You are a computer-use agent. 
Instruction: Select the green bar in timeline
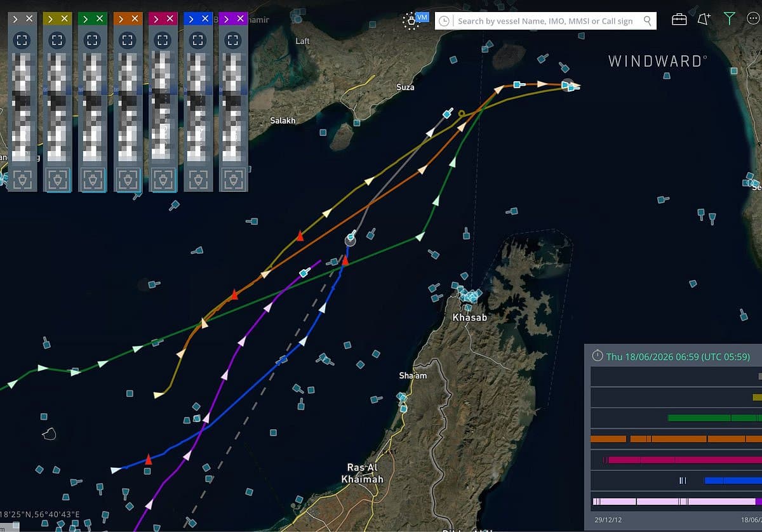tap(714, 418)
